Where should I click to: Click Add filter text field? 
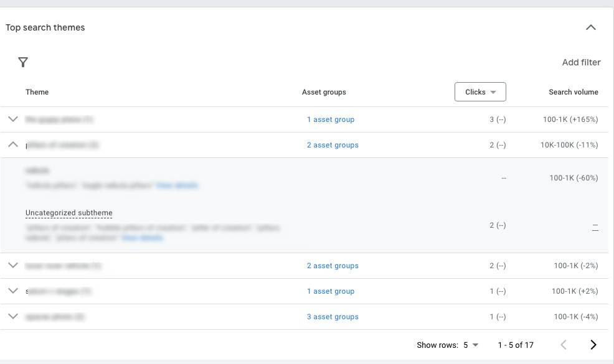click(581, 62)
